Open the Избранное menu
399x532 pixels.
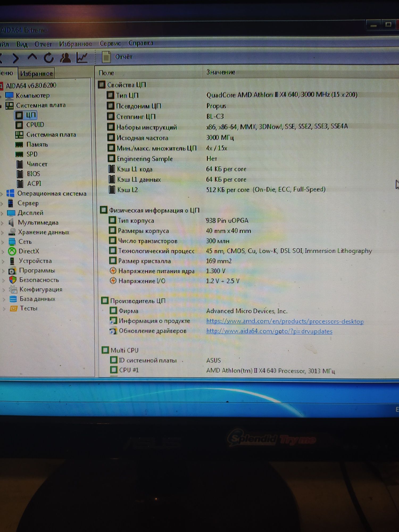(x=76, y=44)
